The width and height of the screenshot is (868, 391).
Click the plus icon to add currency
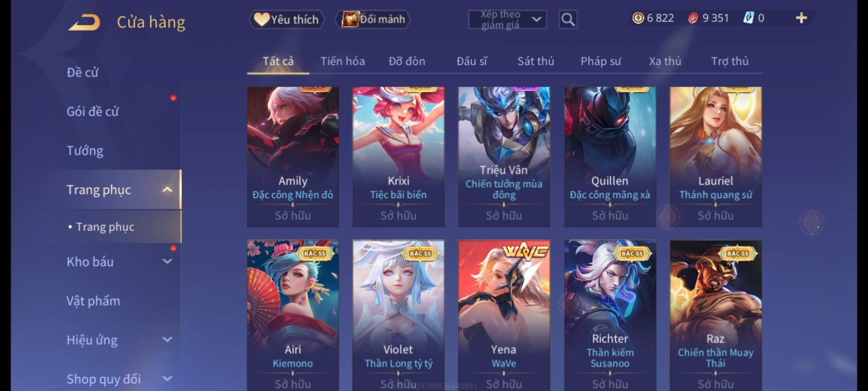tap(801, 18)
